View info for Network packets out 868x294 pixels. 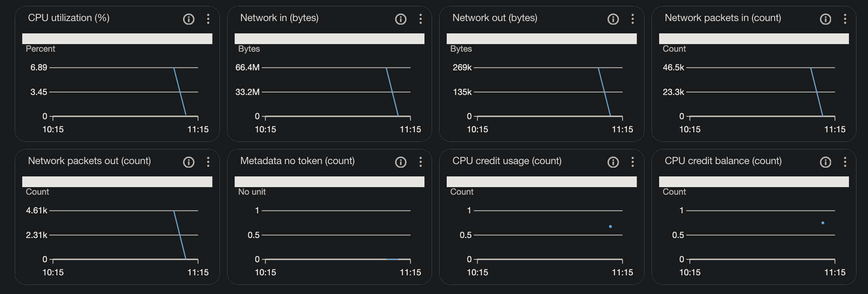coord(189,162)
